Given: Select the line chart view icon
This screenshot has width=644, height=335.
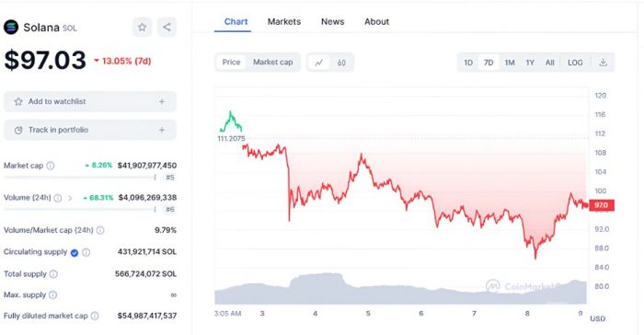Looking at the screenshot, I should (x=319, y=63).
